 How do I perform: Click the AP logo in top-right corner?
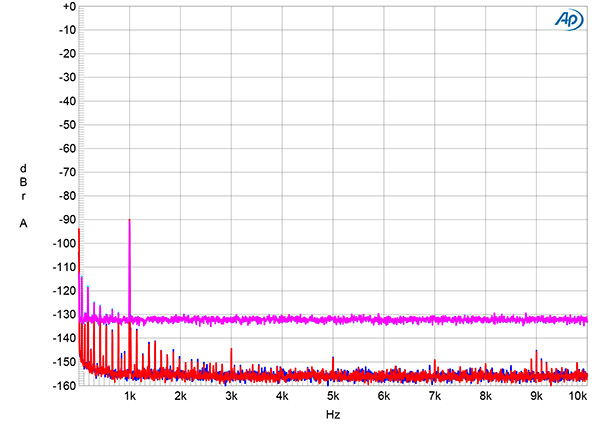(565, 20)
